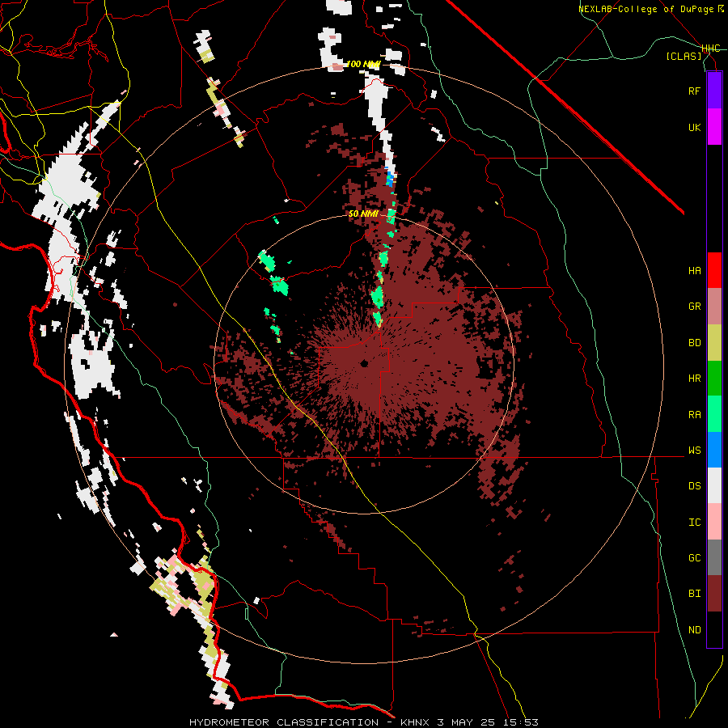The height and width of the screenshot is (728, 728).
Task: Click the '50 NMI' range ring label
Action: tap(363, 214)
